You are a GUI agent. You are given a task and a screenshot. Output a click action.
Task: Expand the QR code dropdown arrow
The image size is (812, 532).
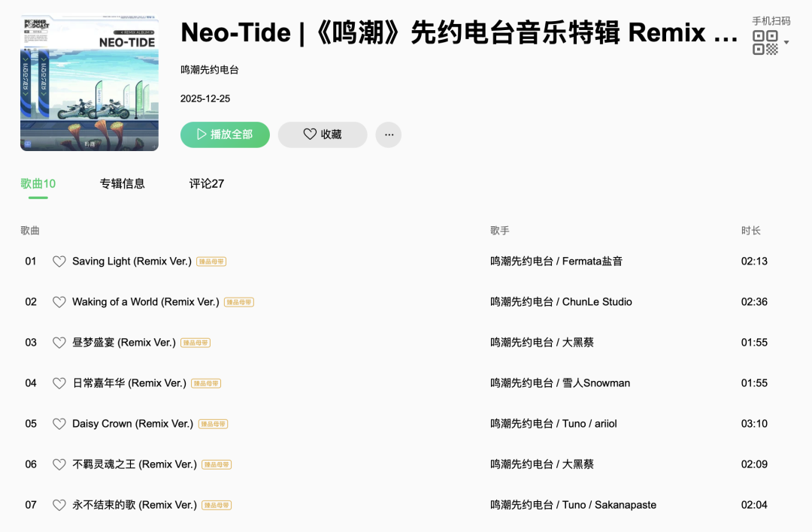[x=786, y=43]
